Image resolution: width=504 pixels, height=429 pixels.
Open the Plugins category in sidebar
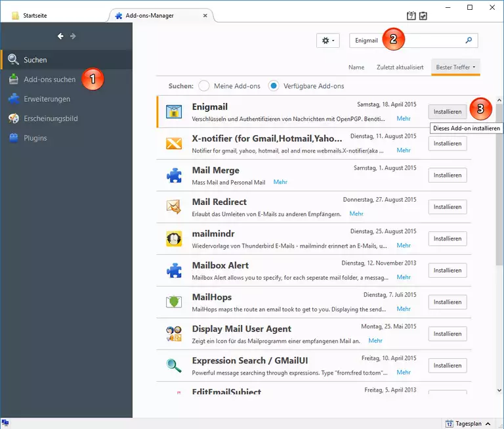[35, 139]
